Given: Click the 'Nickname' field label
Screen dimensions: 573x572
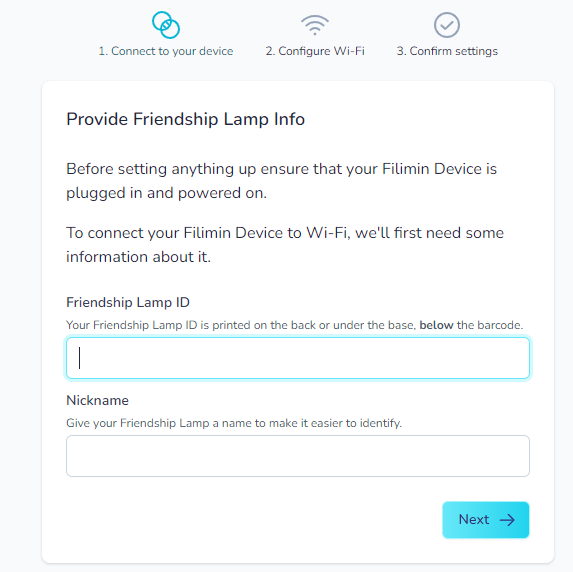Looking at the screenshot, I should click(97, 401).
